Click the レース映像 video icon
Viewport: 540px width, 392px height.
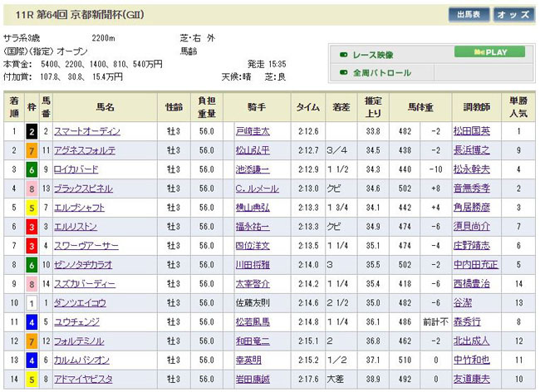coord(344,54)
